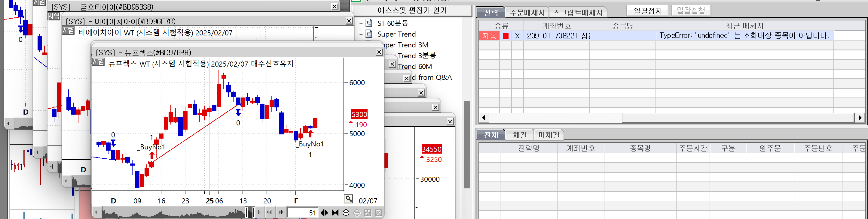868x219 pixels.
Task: Click the bar count field showing 51
Action: pos(302,213)
